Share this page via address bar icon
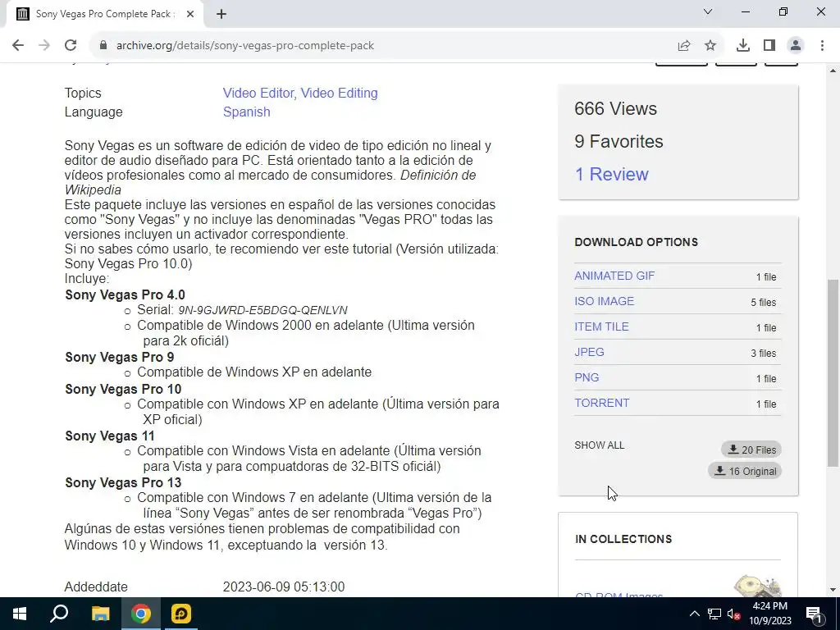Viewport: 840px width, 630px height. click(x=684, y=46)
